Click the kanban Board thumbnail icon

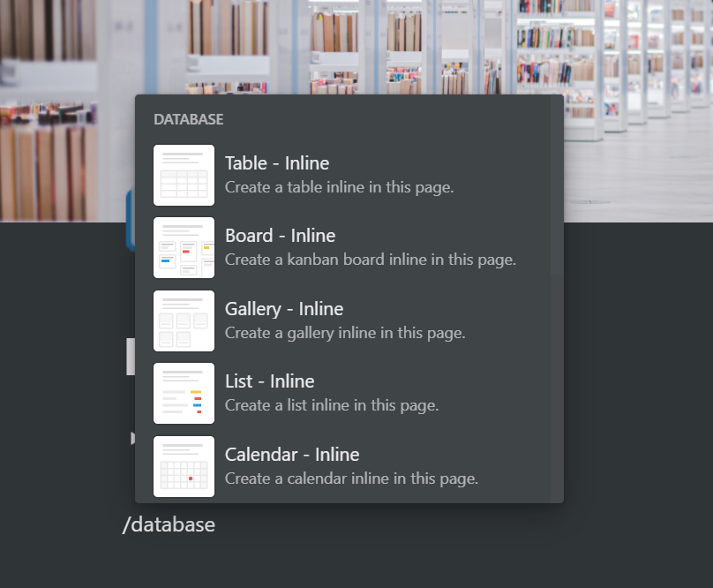point(184,247)
